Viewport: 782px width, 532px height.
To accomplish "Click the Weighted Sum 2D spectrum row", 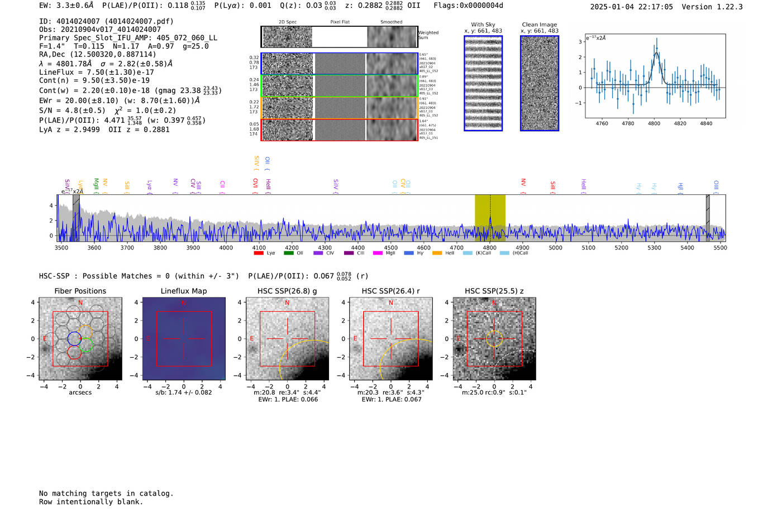I will (339, 37).
